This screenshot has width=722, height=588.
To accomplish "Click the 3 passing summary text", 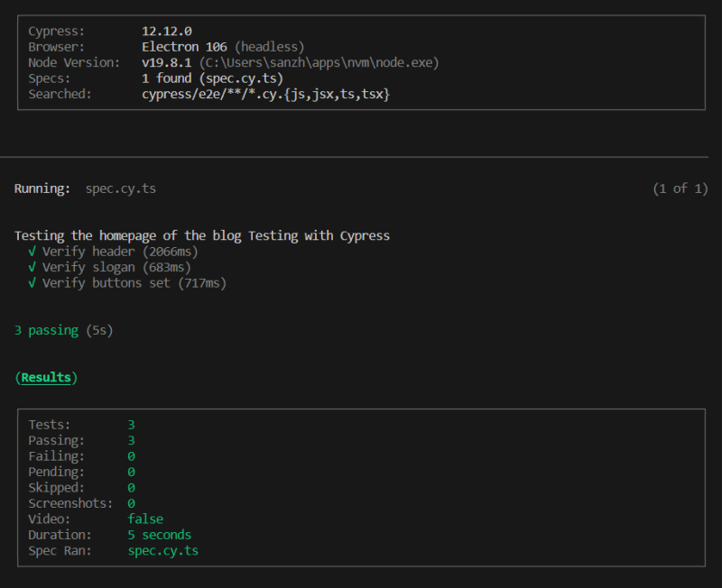I will [x=47, y=330].
